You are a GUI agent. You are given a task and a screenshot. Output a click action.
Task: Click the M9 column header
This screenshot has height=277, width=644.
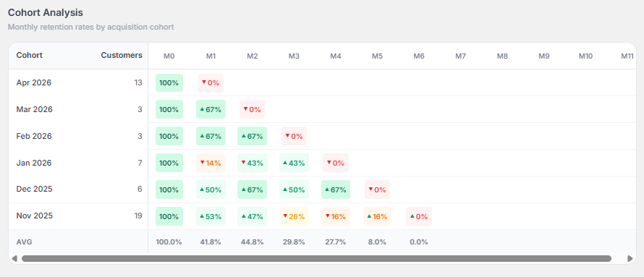(x=544, y=56)
